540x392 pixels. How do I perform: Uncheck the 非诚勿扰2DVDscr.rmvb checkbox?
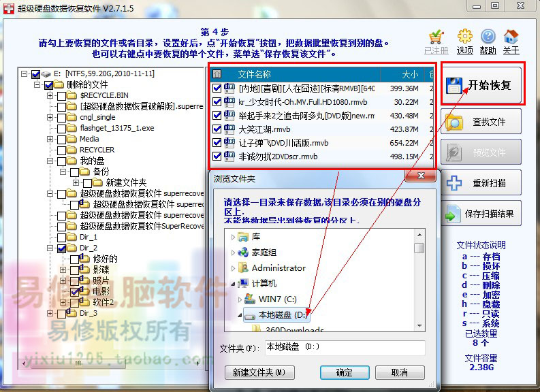[x=217, y=157]
